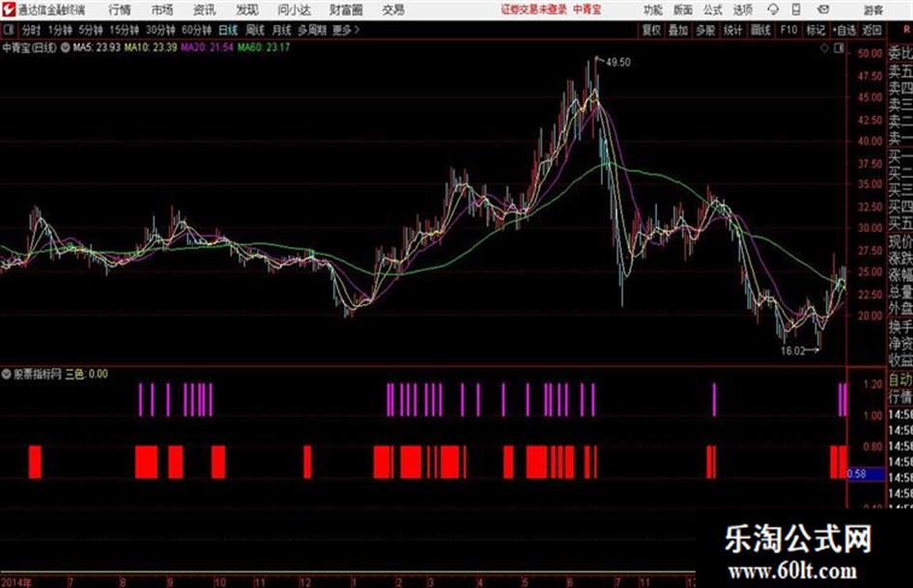Open the mobile phone icon in title bar
Image resolution: width=913 pixels, height=588 pixels.
[796, 10]
